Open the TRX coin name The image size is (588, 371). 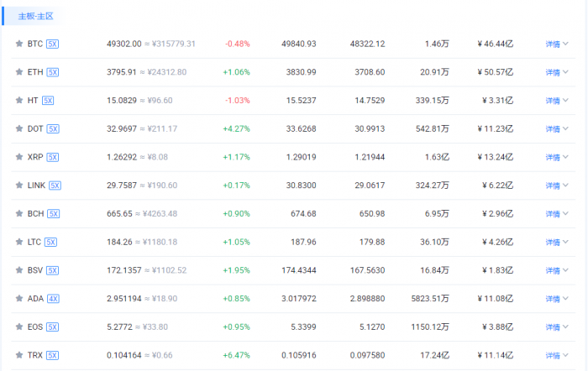coord(35,355)
